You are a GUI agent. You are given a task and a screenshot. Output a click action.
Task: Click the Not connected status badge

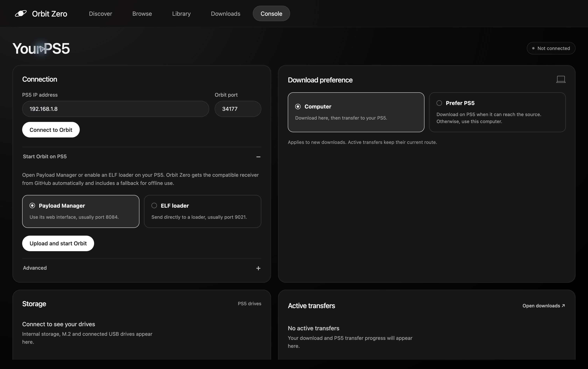tap(551, 48)
